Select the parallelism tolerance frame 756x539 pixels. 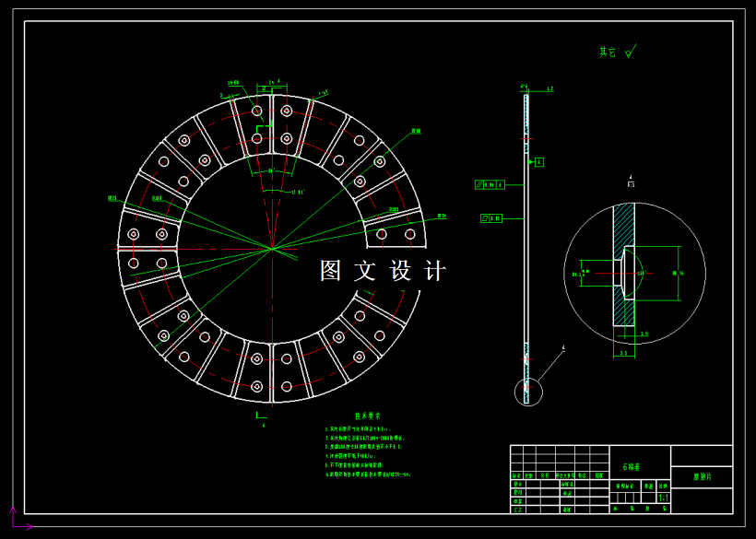tap(490, 184)
